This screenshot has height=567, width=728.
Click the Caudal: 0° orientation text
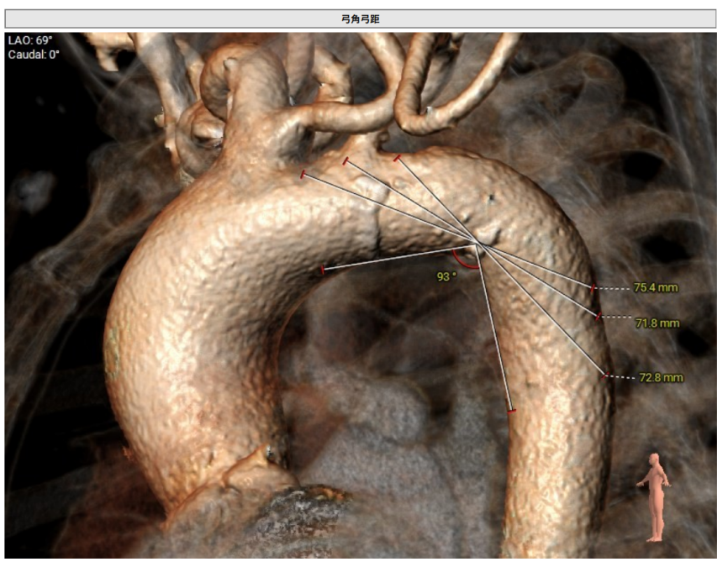[x=34, y=55]
